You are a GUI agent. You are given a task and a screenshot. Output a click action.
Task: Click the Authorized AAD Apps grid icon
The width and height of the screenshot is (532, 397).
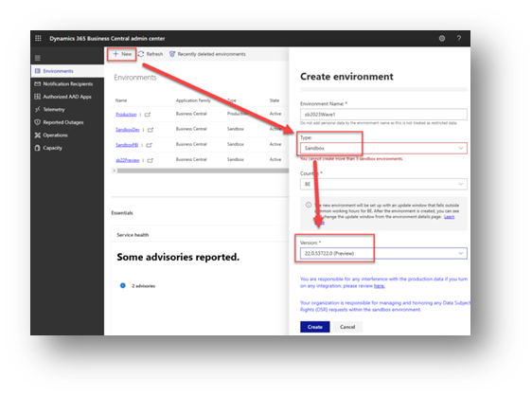click(37, 97)
